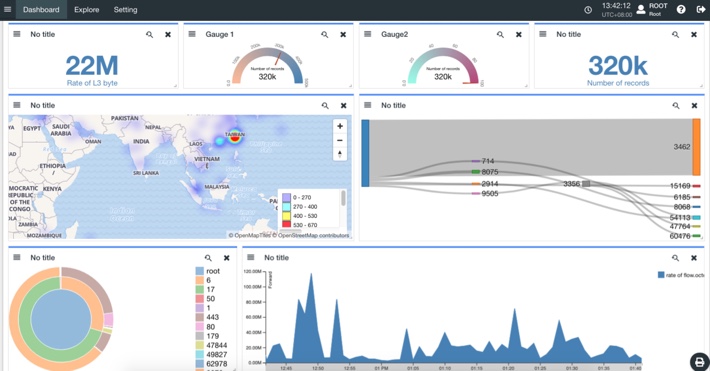Switch to the Dashboard tab
This screenshot has width=710, height=371.
41,10
